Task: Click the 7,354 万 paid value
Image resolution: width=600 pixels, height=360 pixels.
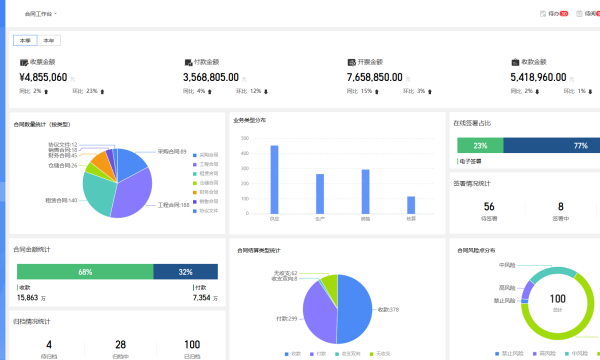Action: pyautogui.click(x=205, y=298)
